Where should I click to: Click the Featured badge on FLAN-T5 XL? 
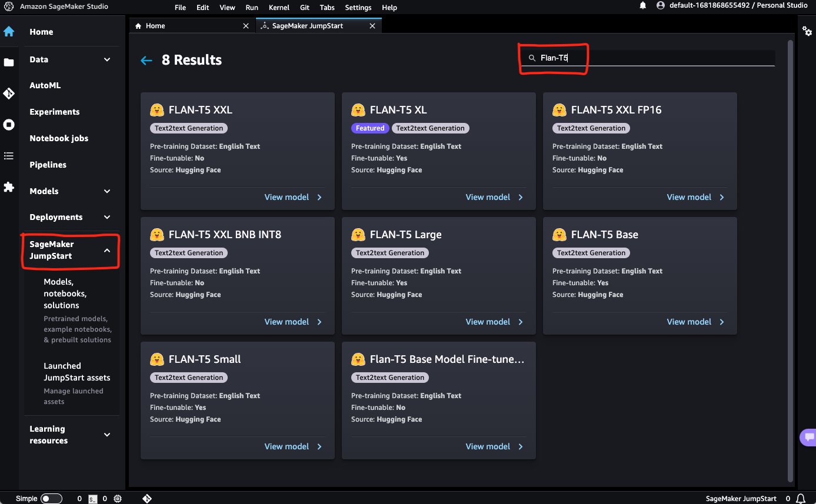(370, 128)
